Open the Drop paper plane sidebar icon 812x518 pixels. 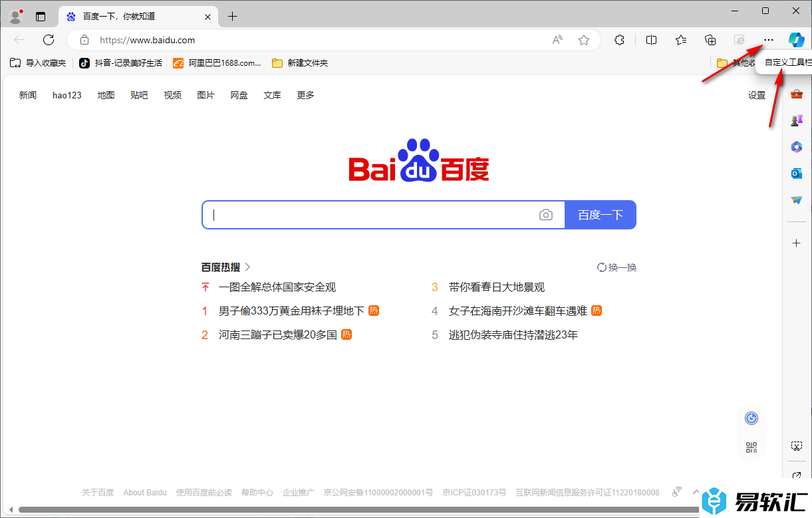tap(796, 199)
